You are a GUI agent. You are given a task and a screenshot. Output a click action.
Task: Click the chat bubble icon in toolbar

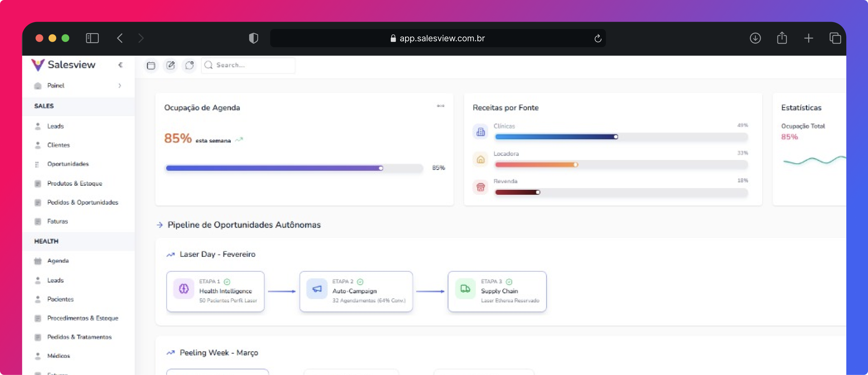[189, 65]
